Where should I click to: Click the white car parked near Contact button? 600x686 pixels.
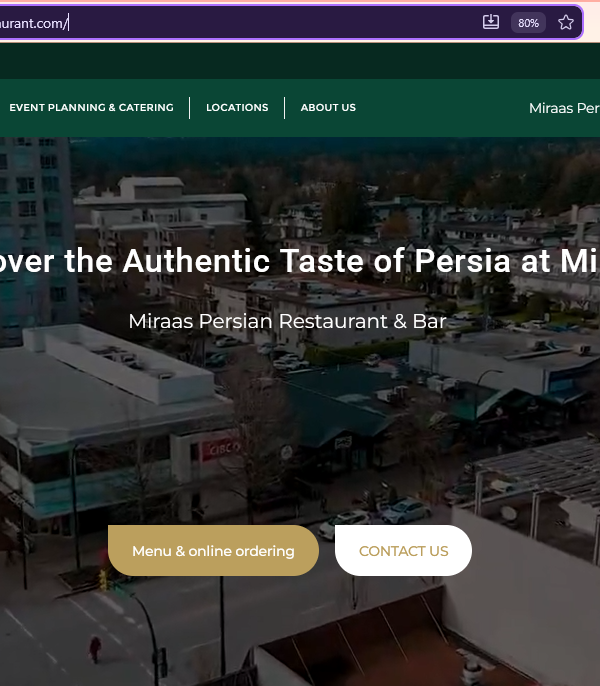(x=346, y=522)
